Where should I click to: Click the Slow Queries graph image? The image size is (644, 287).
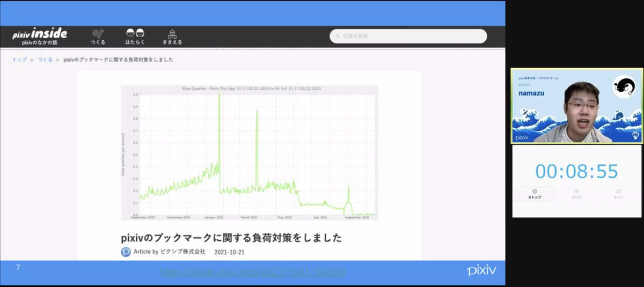(250, 152)
